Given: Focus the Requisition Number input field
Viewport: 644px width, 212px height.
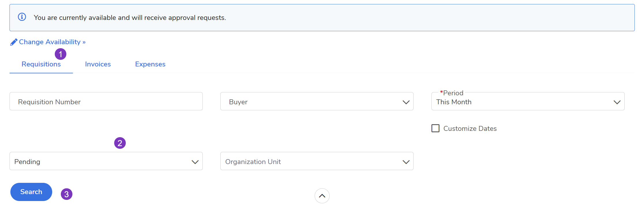Looking at the screenshot, I should pos(106,102).
